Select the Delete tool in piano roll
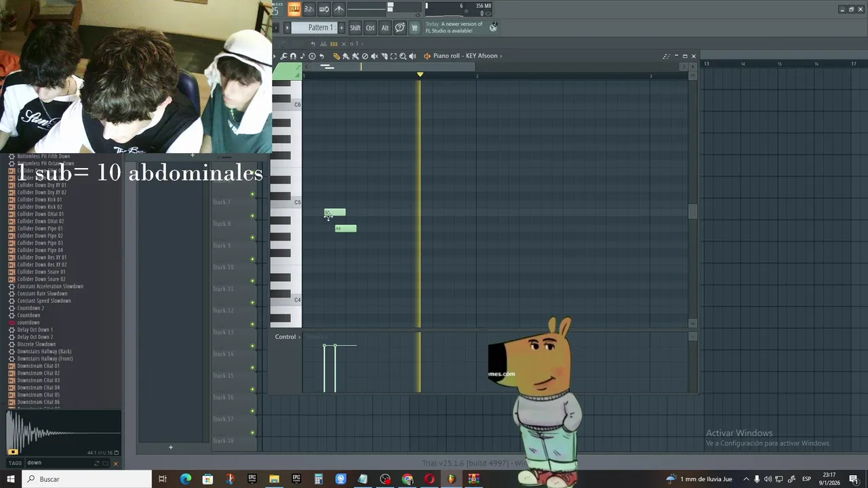 click(365, 56)
